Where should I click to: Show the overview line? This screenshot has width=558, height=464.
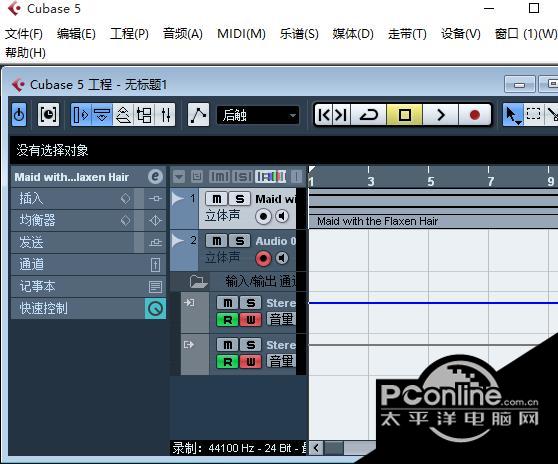click(123, 115)
